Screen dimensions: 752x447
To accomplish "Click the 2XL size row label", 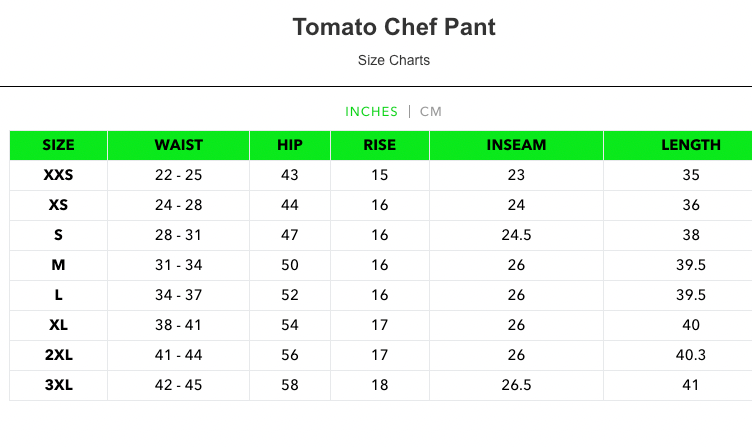I will pos(58,355).
